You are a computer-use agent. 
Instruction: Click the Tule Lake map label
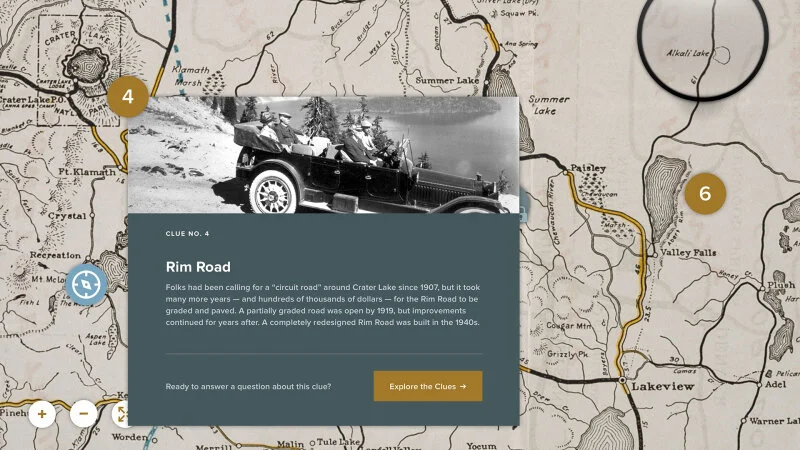tap(338, 442)
